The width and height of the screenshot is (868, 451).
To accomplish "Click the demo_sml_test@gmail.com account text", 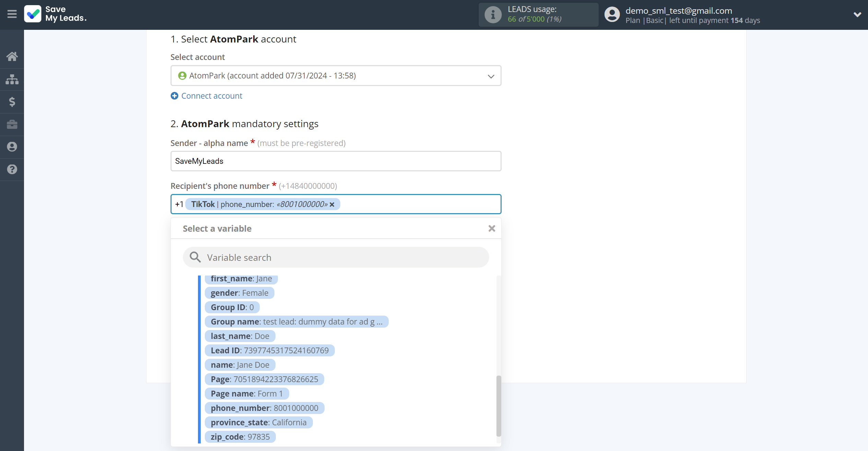I will 679,11.
